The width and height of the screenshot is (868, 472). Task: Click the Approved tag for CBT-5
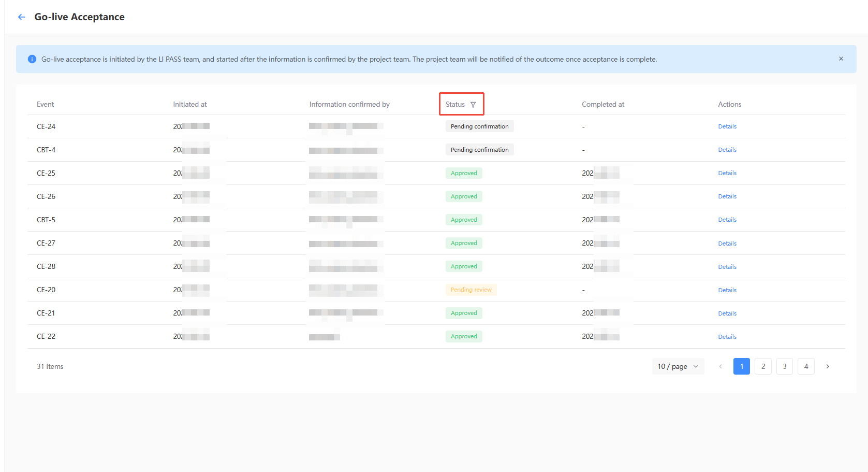pos(463,220)
